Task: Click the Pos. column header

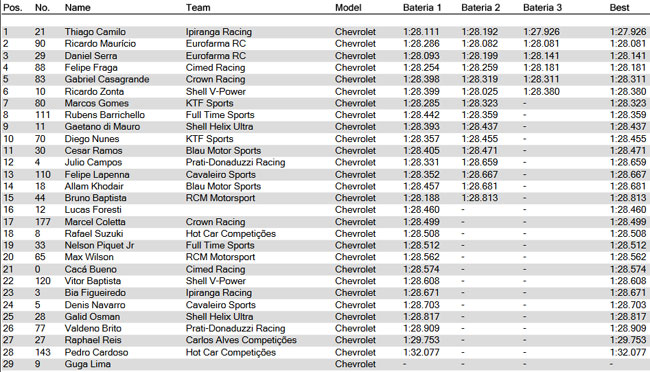Action: (13, 7)
